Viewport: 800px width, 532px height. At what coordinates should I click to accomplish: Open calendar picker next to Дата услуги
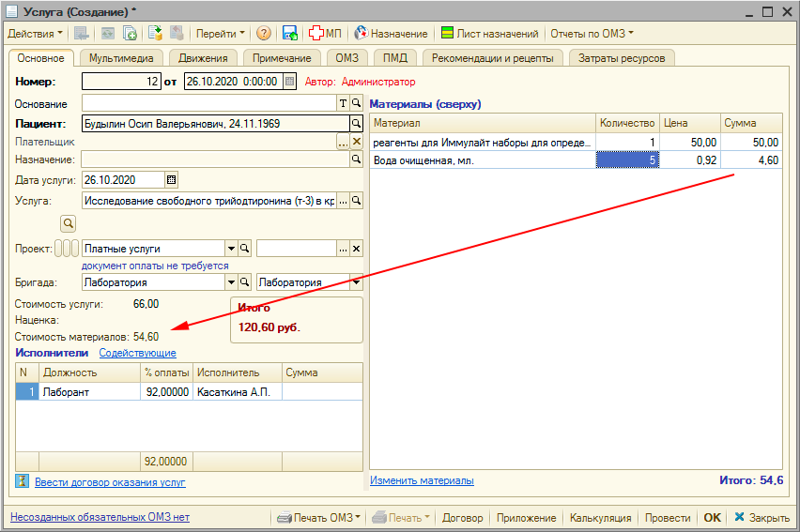tap(171, 180)
